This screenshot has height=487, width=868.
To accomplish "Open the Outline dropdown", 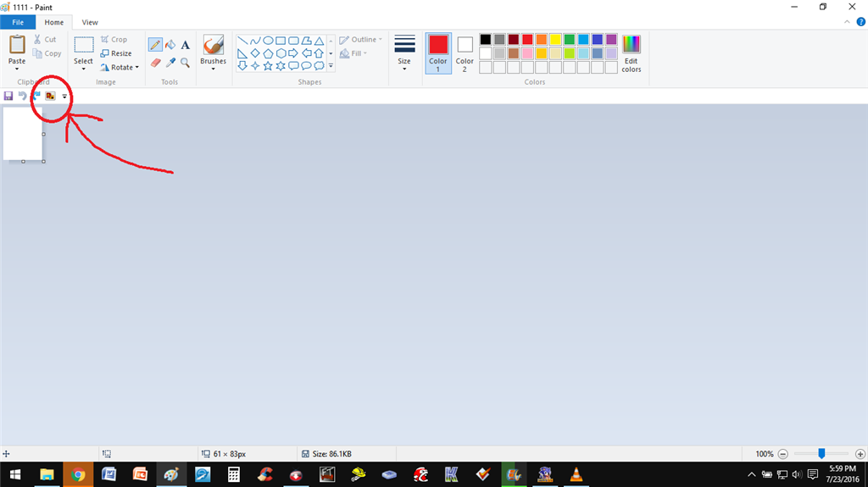I will [x=360, y=39].
